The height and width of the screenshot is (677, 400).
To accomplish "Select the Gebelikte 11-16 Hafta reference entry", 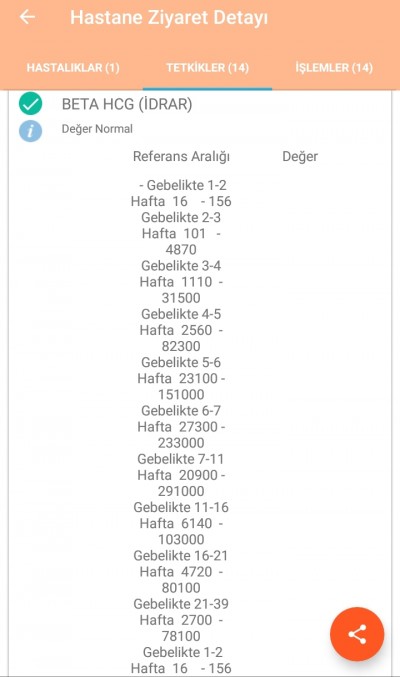I will pos(181,523).
